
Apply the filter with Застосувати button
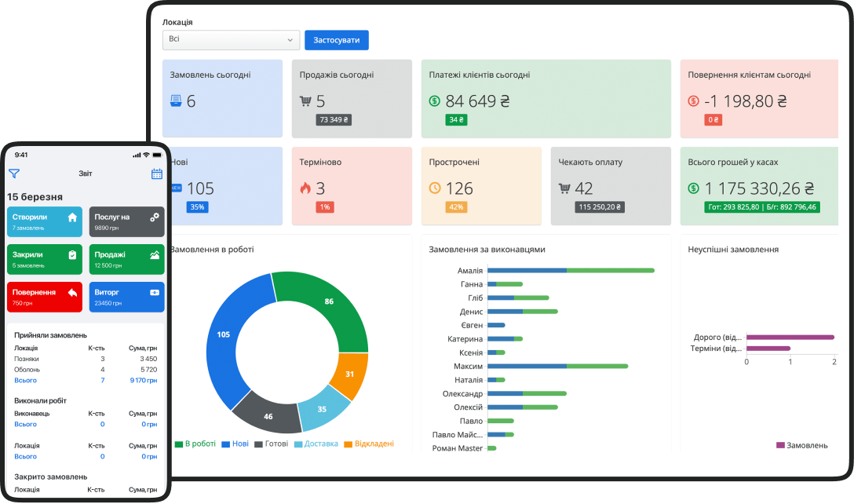[x=337, y=40]
